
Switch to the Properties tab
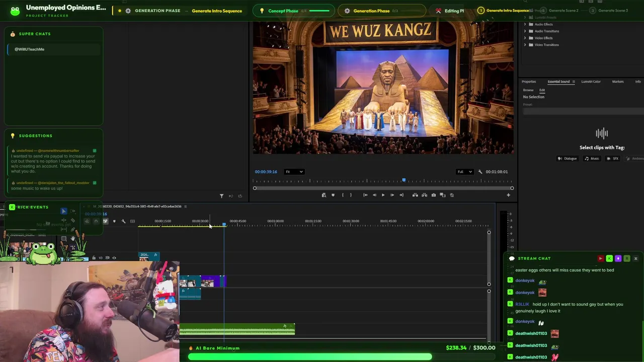coord(529,81)
